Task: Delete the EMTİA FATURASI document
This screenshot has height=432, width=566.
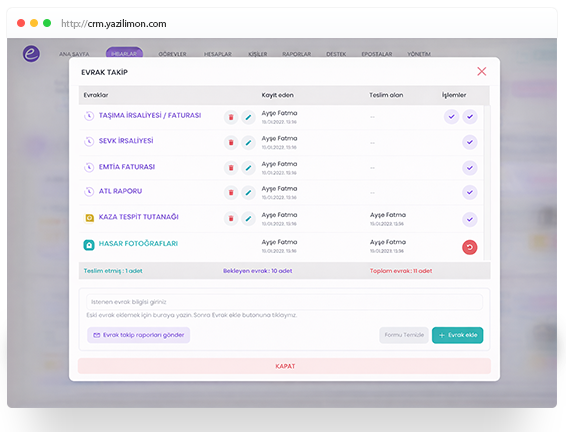Action: (231, 167)
